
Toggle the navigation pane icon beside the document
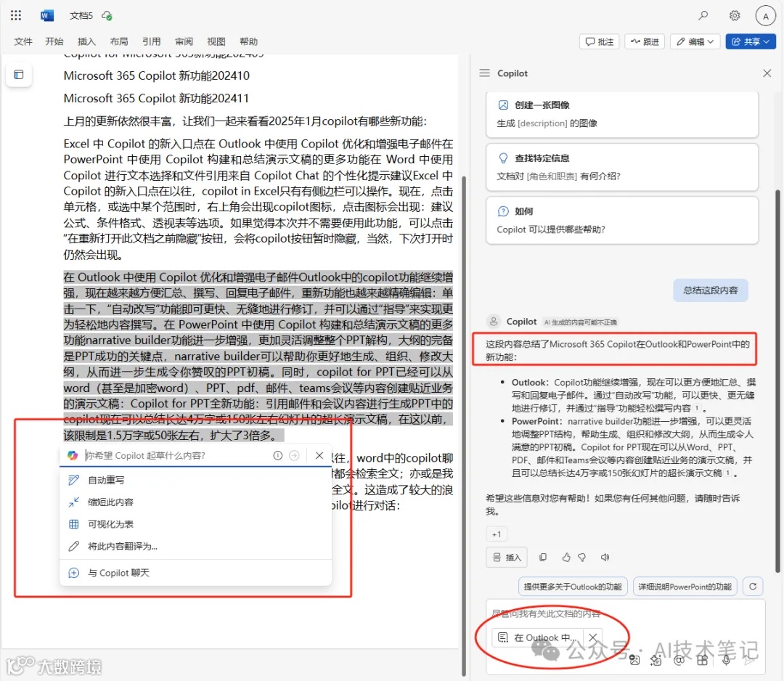tap(19, 75)
